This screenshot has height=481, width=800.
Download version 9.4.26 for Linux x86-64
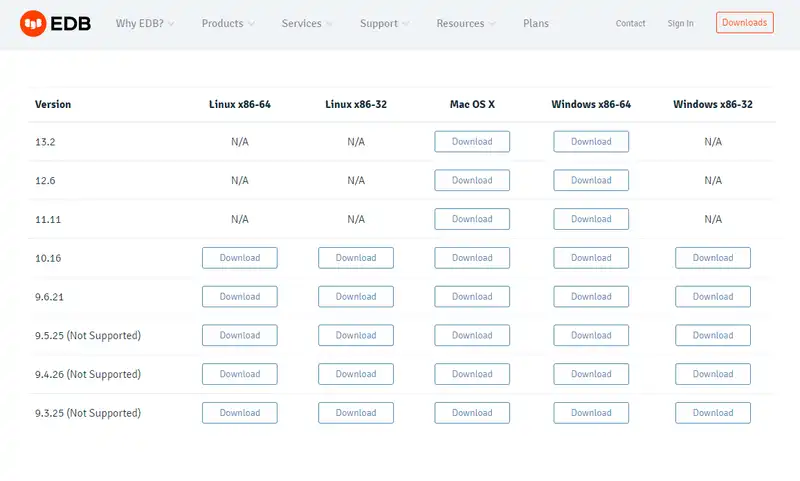[240, 374]
